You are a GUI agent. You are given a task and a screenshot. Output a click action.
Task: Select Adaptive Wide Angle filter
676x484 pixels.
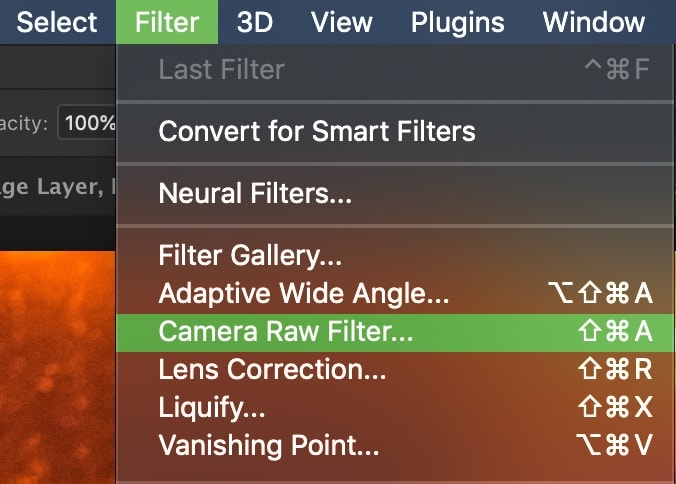point(394,293)
